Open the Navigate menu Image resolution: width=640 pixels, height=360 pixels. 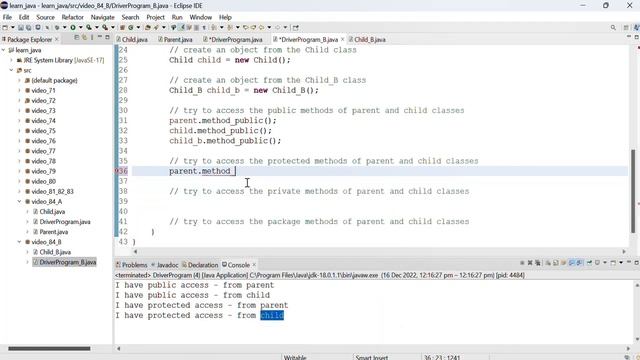pos(102,17)
